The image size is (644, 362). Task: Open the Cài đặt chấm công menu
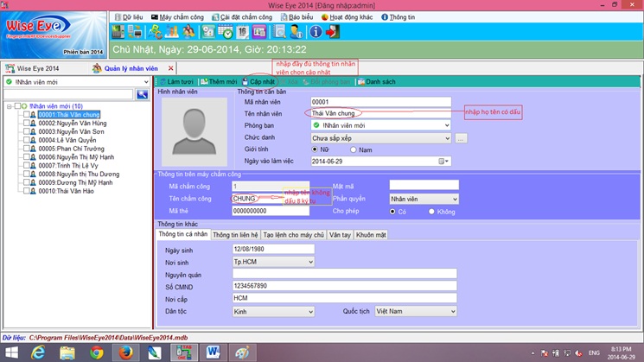pos(242,17)
